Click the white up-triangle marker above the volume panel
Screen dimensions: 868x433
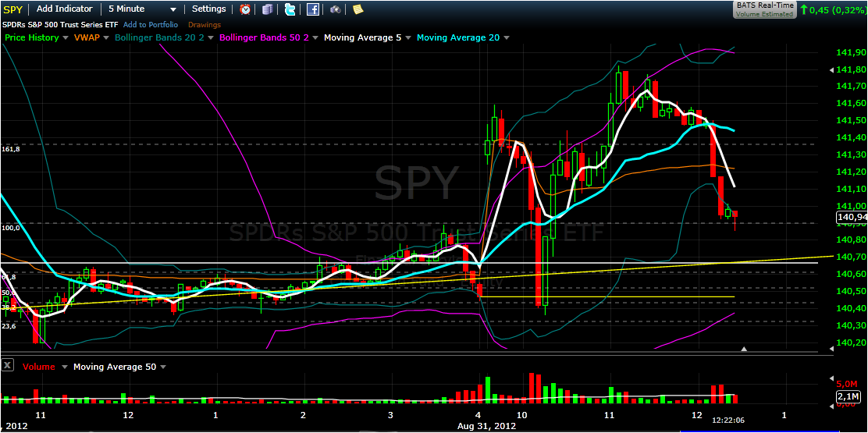click(x=744, y=349)
